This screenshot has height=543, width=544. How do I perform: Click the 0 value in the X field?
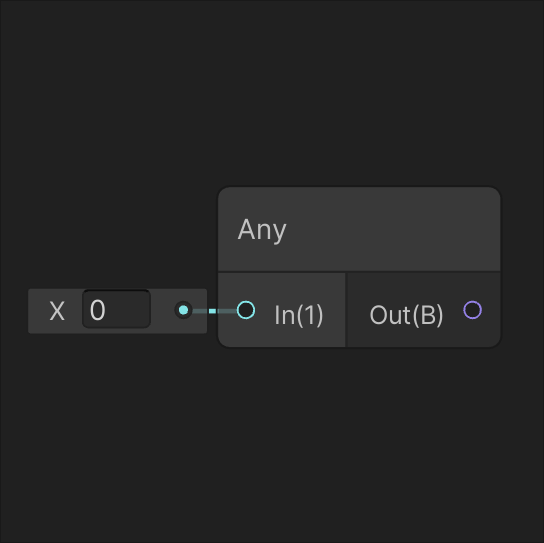(x=97, y=310)
